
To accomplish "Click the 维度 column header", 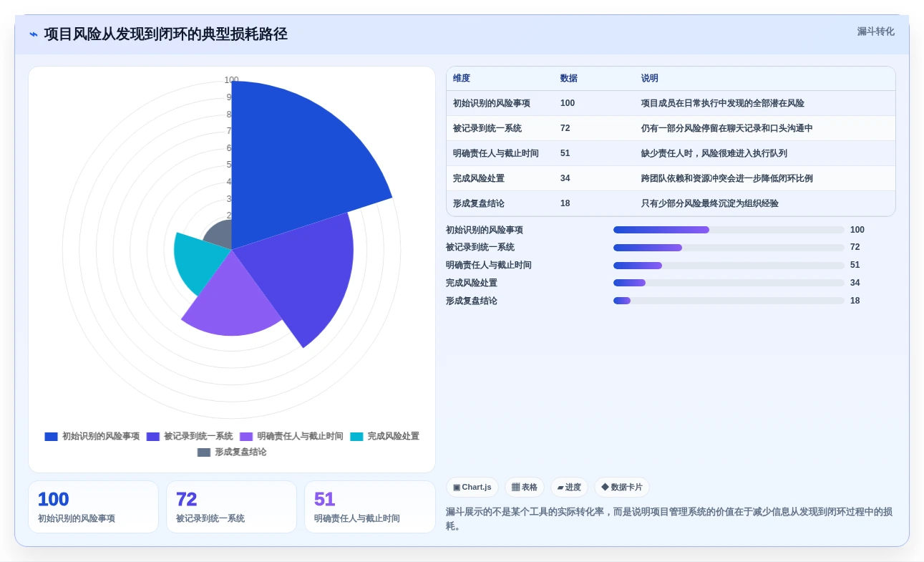I will tap(462, 78).
